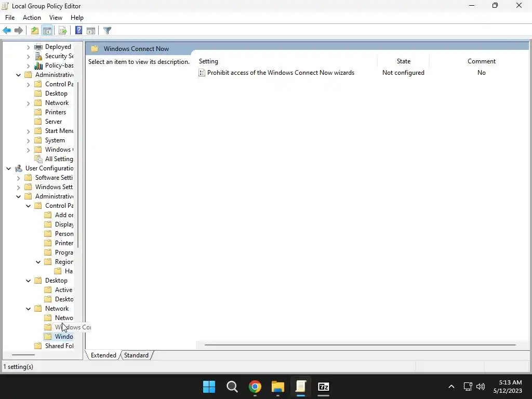The height and width of the screenshot is (399, 532).
Task: Select the Security Settings tree node
Action: coord(59,56)
